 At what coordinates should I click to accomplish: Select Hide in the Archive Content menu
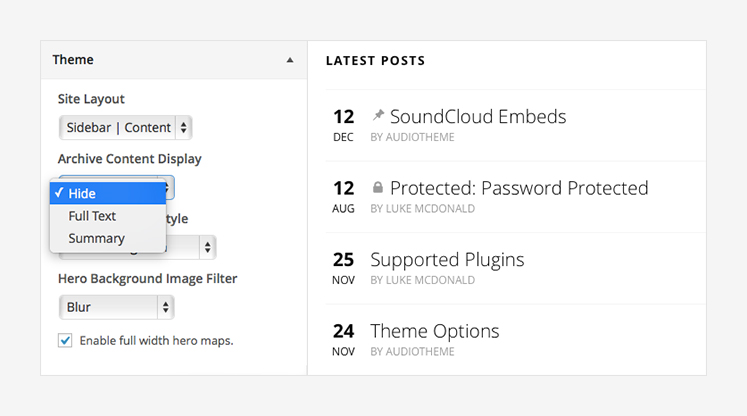(x=108, y=193)
